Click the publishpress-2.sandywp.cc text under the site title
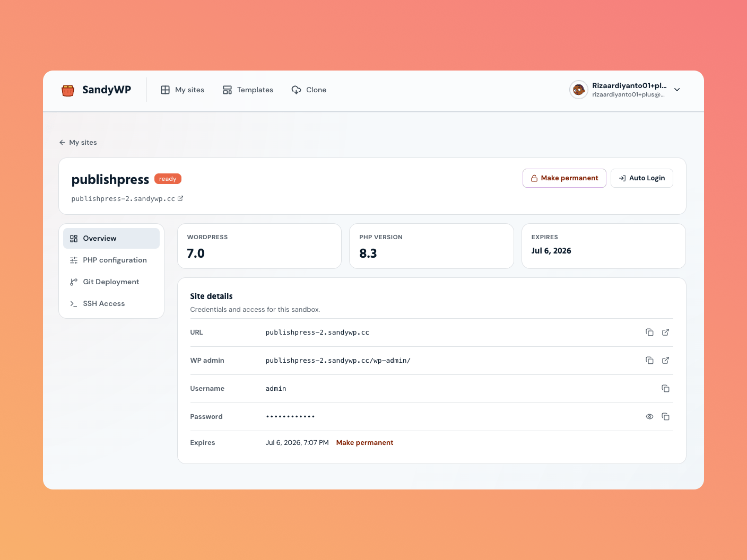This screenshot has height=560, width=747. tap(123, 199)
